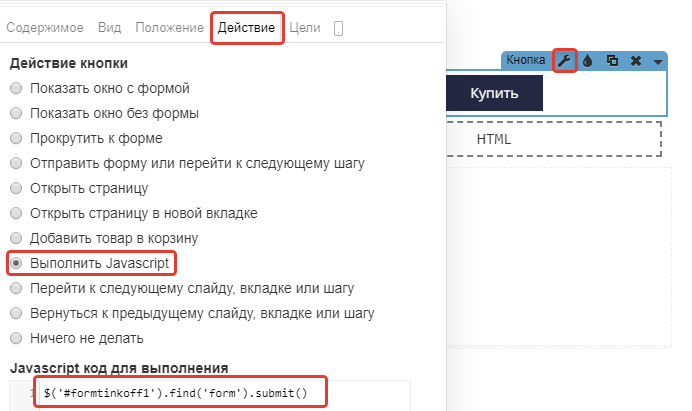Viewport: 692px width, 411px height.
Task: Open the Положение tab
Action: click(169, 27)
